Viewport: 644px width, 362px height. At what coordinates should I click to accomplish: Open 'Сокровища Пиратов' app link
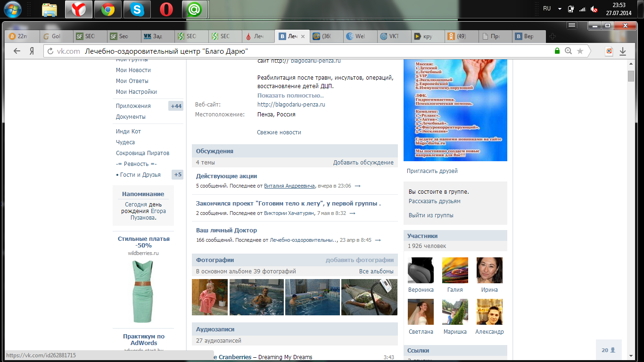[142, 153]
